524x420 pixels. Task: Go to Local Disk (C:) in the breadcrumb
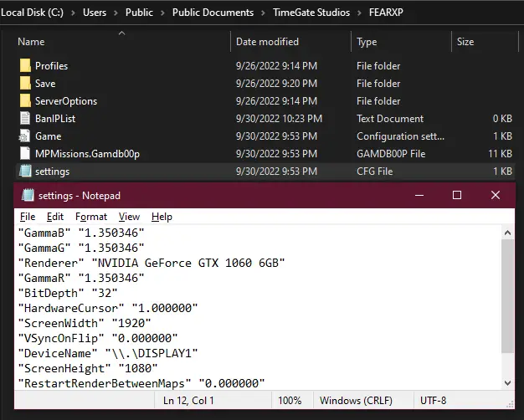coord(32,13)
